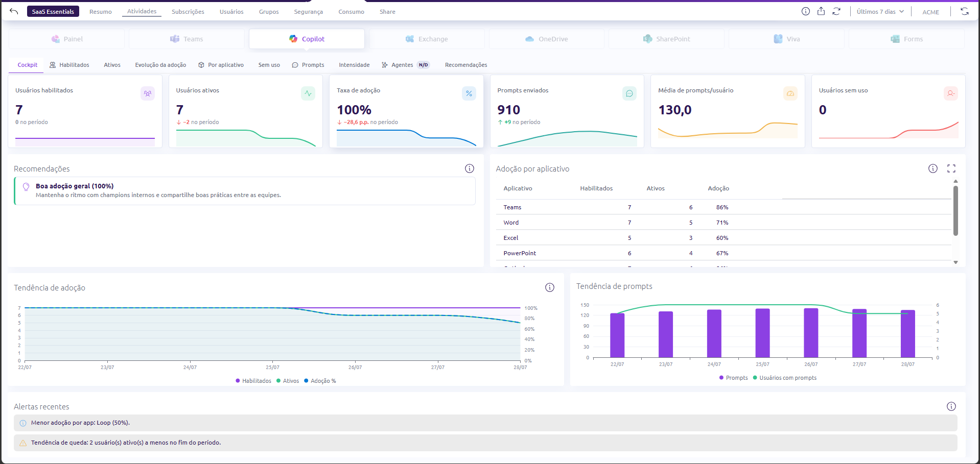Open info icon for Alertas recentes

pyautogui.click(x=951, y=406)
